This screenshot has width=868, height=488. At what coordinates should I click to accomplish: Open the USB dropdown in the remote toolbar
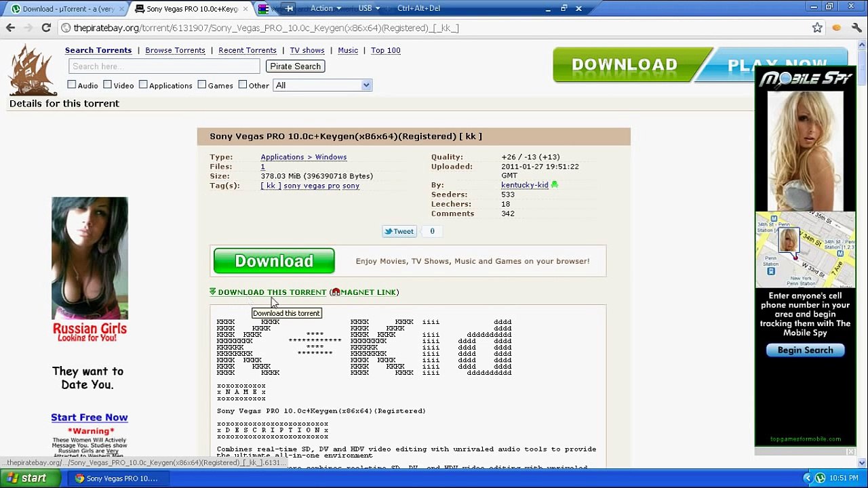369,8
